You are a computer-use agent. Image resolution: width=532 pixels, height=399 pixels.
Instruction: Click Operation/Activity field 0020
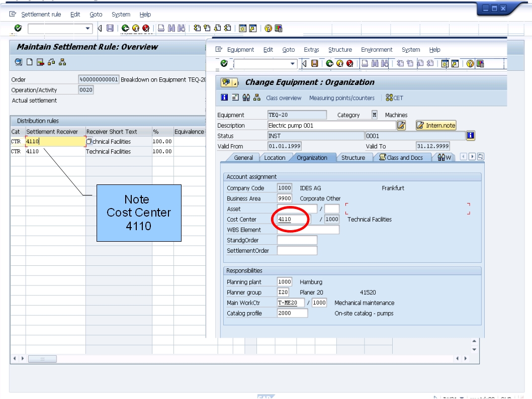[86, 90]
